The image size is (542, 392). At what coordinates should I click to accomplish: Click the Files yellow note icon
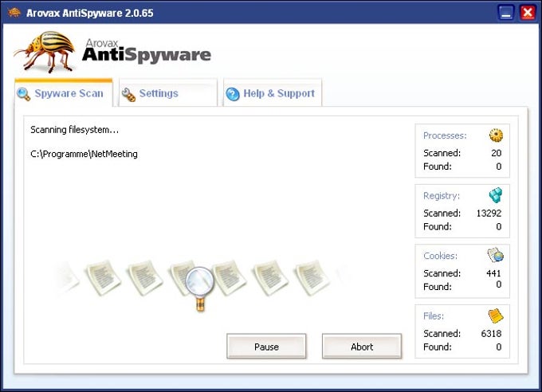coord(496,316)
